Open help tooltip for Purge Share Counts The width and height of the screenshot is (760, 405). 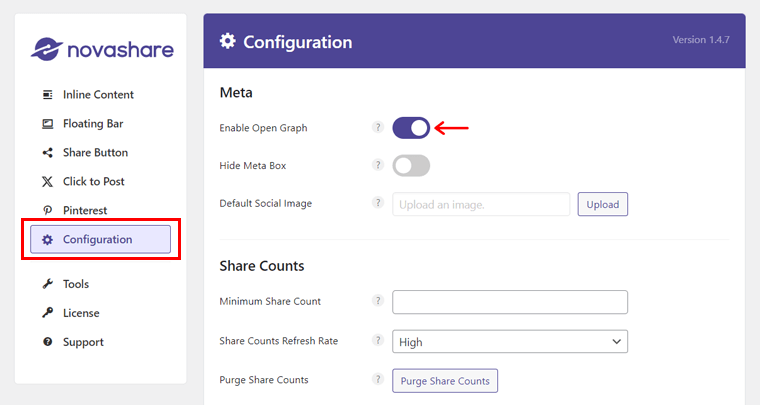378,379
